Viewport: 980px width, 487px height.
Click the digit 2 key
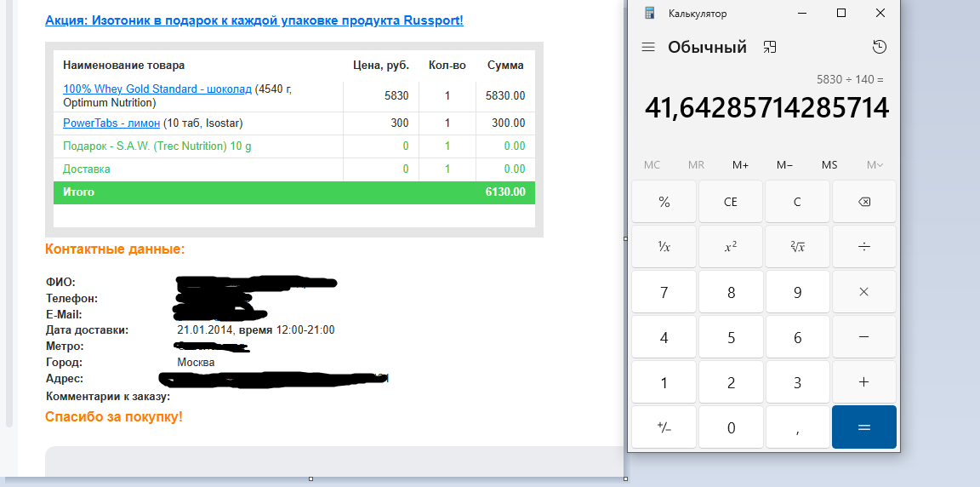click(731, 382)
